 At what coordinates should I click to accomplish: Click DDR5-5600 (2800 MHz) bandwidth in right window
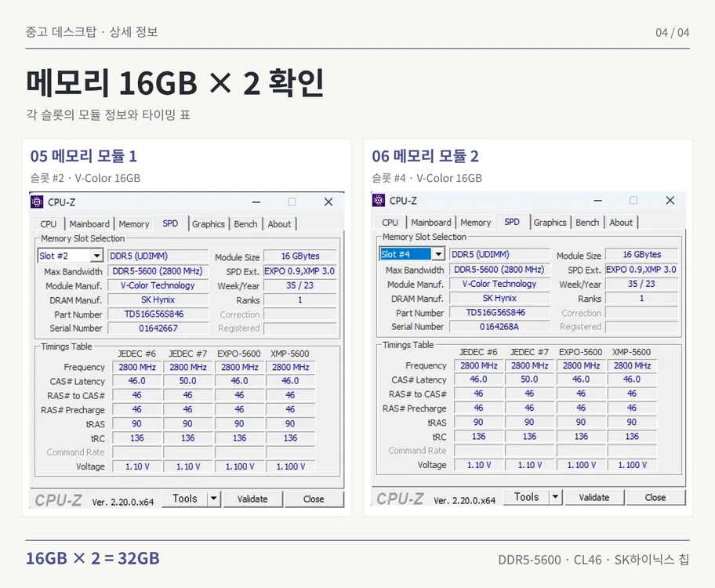point(499,269)
